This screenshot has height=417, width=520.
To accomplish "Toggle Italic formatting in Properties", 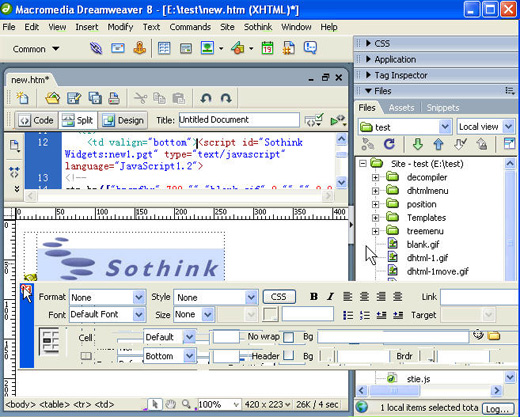I will coord(330,296).
